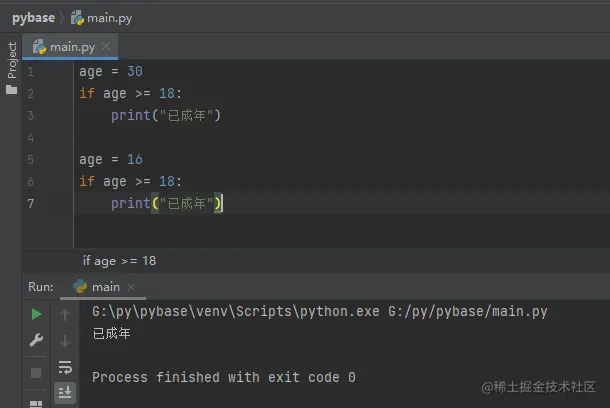610x408 pixels.
Task: Stop the process with the square icon
Action: pos(36,373)
